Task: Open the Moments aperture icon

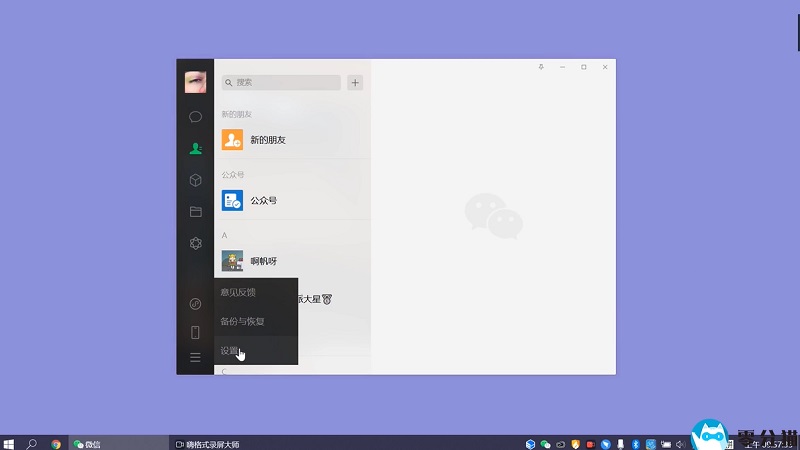Action: pyautogui.click(x=195, y=243)
